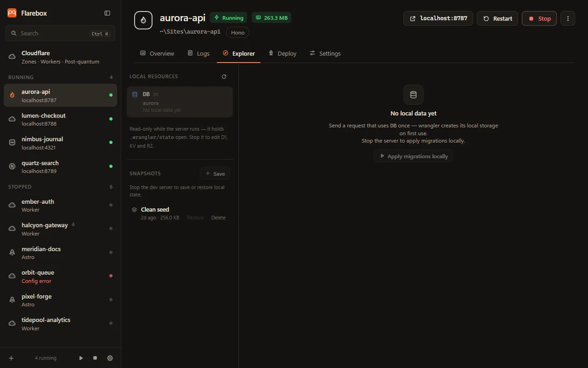Image resolution: width=588 pixels, height=368 pixels.
Task: Select pixel-forge project
Action: tap(60, 300)
